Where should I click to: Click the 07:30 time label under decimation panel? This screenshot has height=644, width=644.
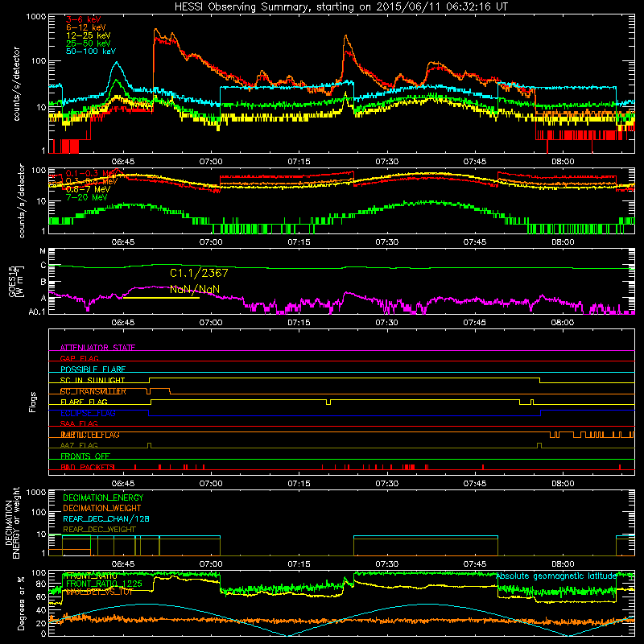[x=386, y=564]
